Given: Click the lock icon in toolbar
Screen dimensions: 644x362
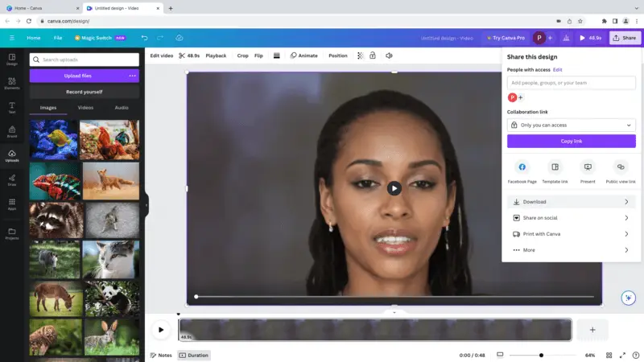Looking at the screenshot, I should pos(374,56).
